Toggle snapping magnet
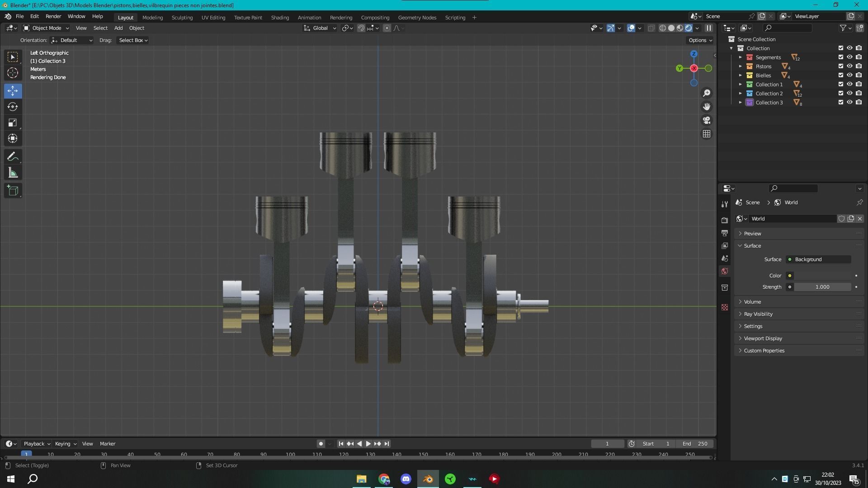The height and width of the screenshot is (488, 868). point(361,28)
